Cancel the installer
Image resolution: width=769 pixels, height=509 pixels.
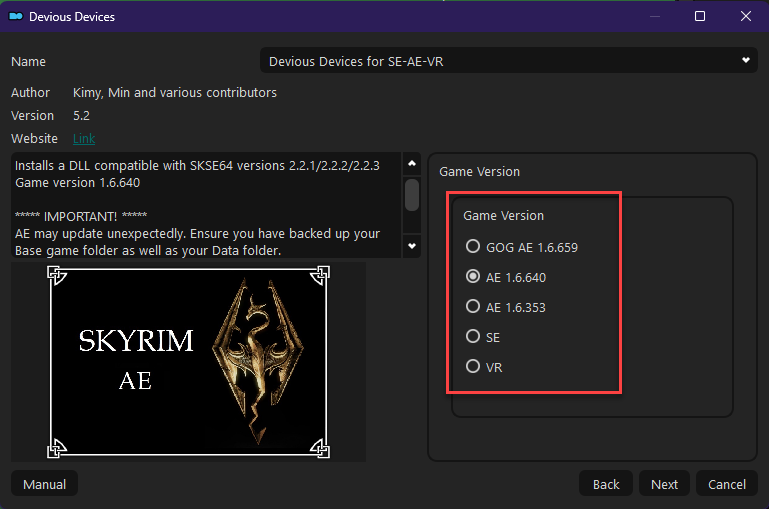tap(726, 484)
